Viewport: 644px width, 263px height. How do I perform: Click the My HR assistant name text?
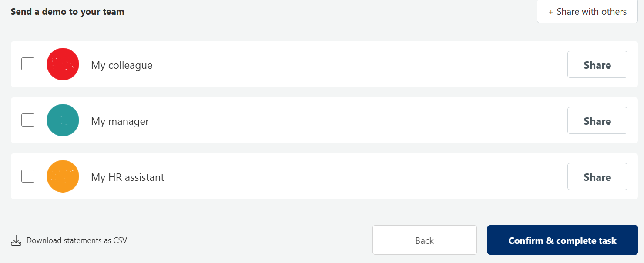(x=127, y=177)
